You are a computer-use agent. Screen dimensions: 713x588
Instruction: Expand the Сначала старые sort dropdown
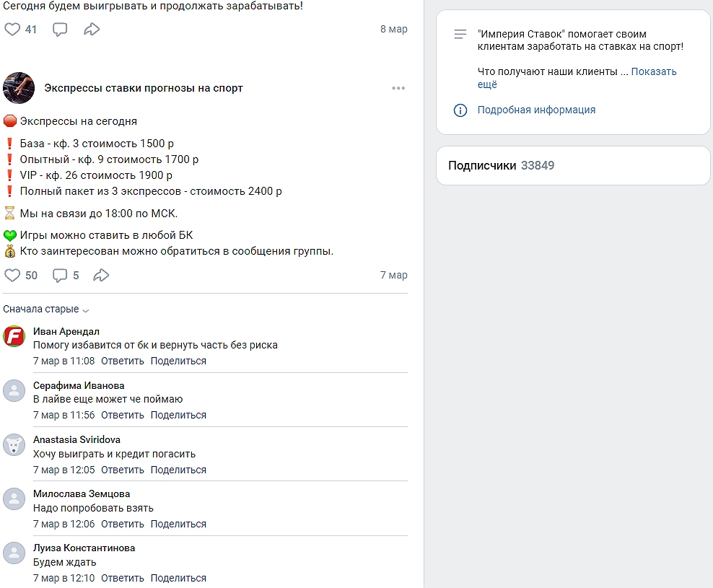[46, 309]
